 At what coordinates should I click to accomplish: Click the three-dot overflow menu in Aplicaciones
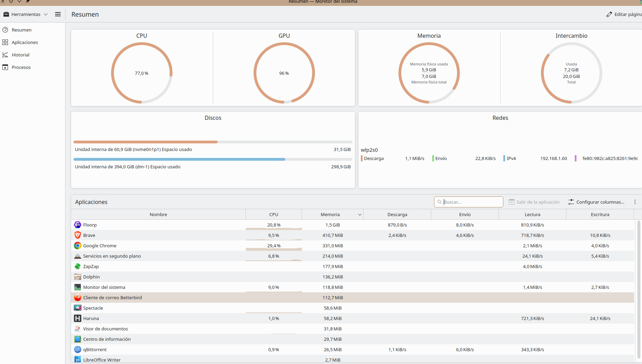coord(635,202)
